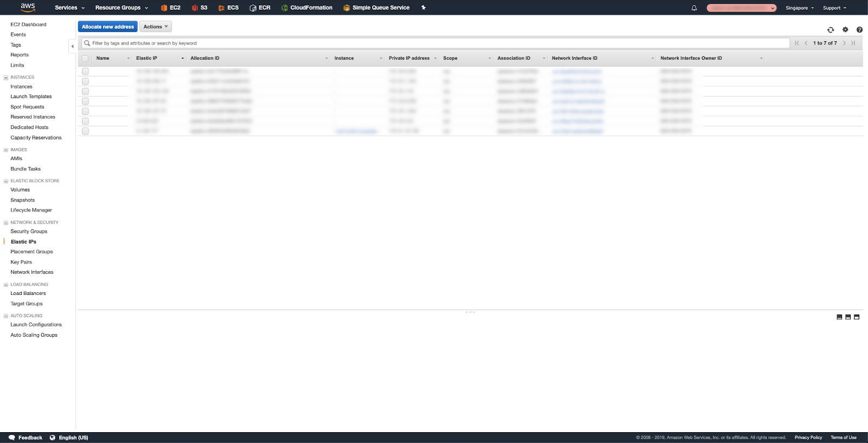Check the sixth Elastic IP row
The height and width of the screenshot is (443, 868).
coord(85,121)
